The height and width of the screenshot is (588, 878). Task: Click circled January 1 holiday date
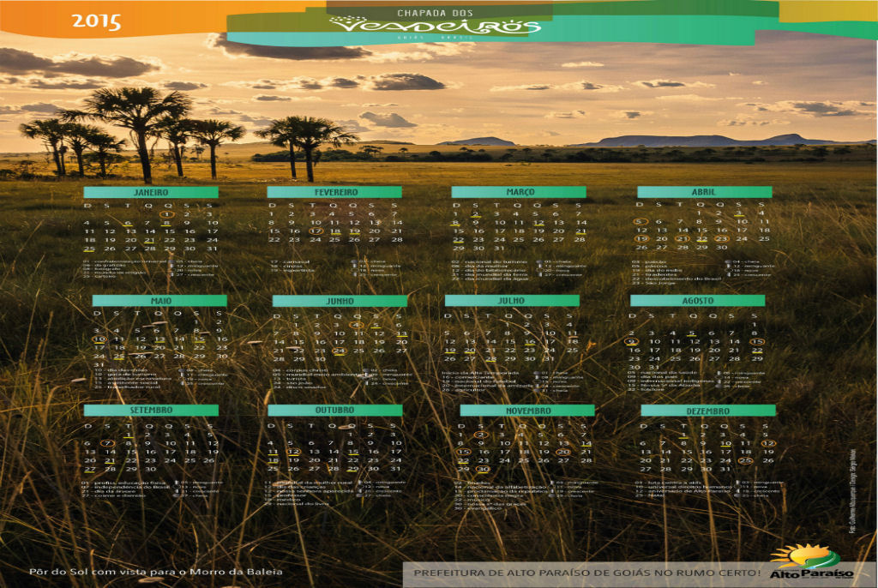click(x=169, y=215)
